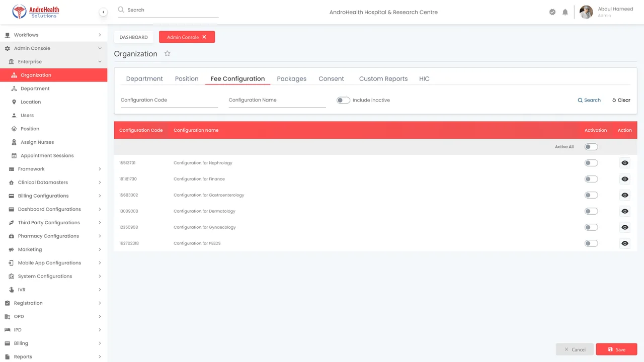Screen dimensions: 644x362
Task: Open notifications bell icon
Action: (x=565, y=12)
